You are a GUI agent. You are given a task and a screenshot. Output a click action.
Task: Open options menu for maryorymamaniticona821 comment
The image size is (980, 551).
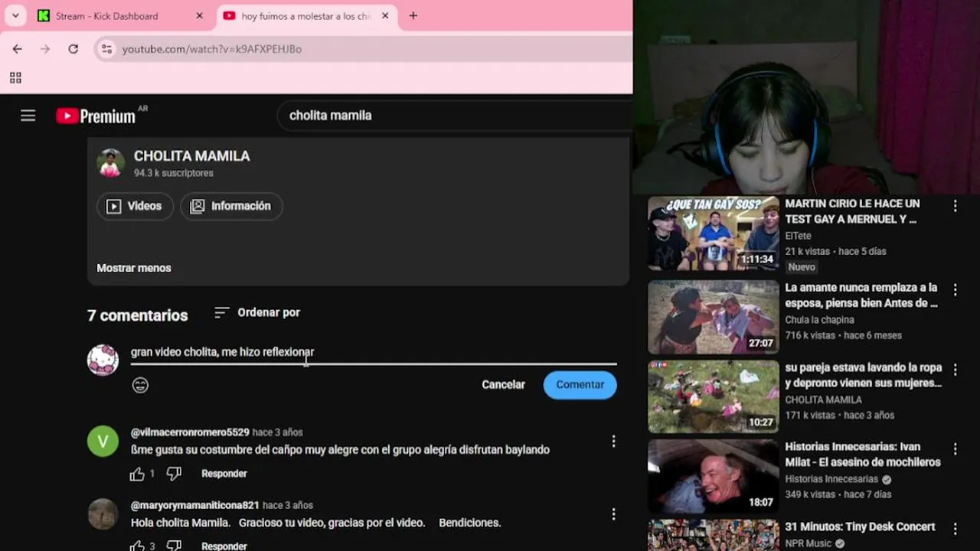(613, 514)
